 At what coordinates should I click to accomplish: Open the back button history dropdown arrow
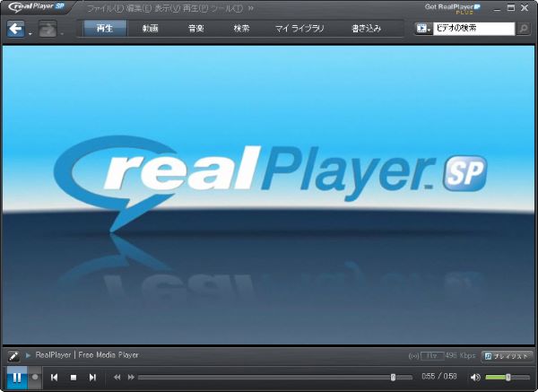click(x=30, y=34)
